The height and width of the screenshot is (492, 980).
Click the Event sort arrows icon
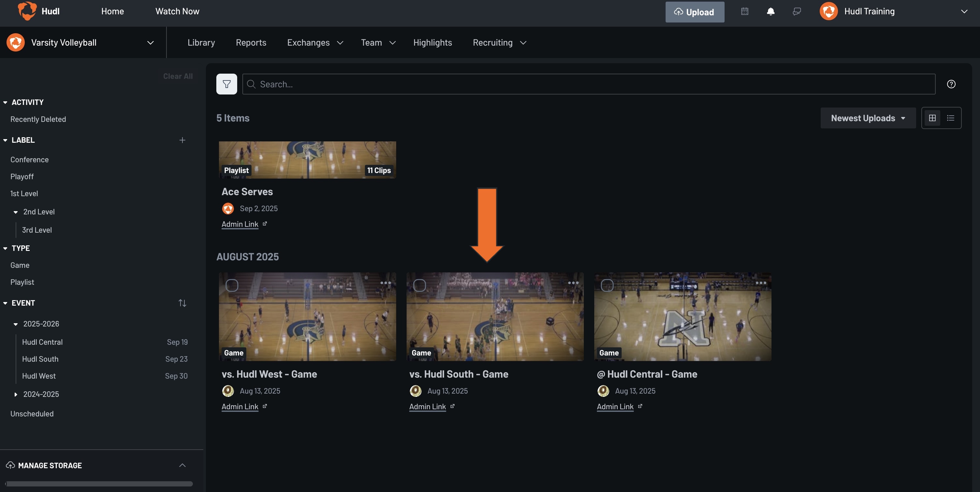[182, 303]
